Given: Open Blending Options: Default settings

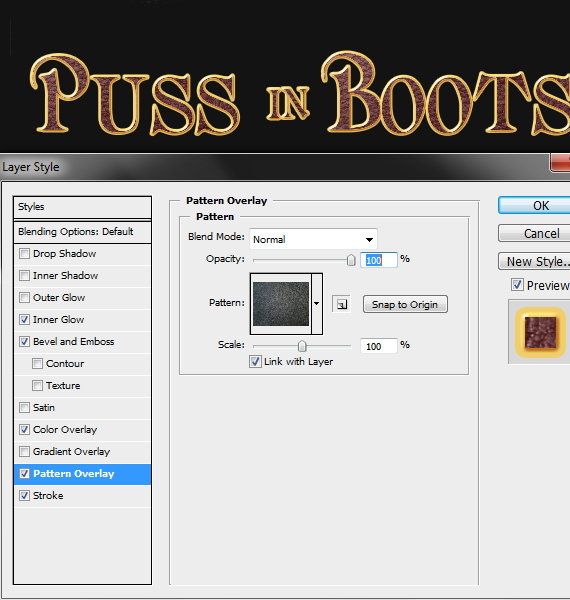Looking at the screenshot, I should (82, 232).
